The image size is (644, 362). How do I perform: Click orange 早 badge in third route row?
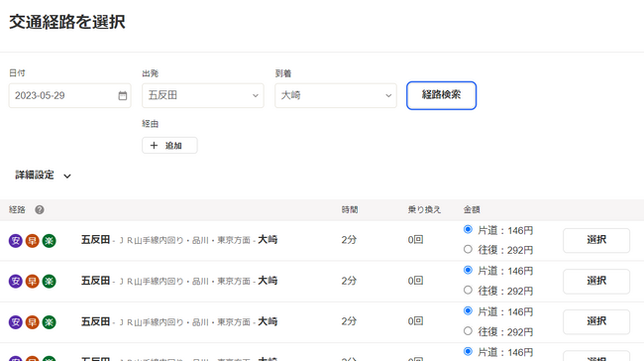32,322
